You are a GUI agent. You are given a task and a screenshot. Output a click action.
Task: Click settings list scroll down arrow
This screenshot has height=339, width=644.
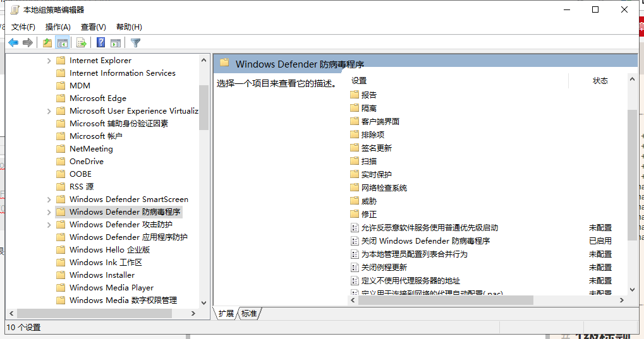(633, 290)
